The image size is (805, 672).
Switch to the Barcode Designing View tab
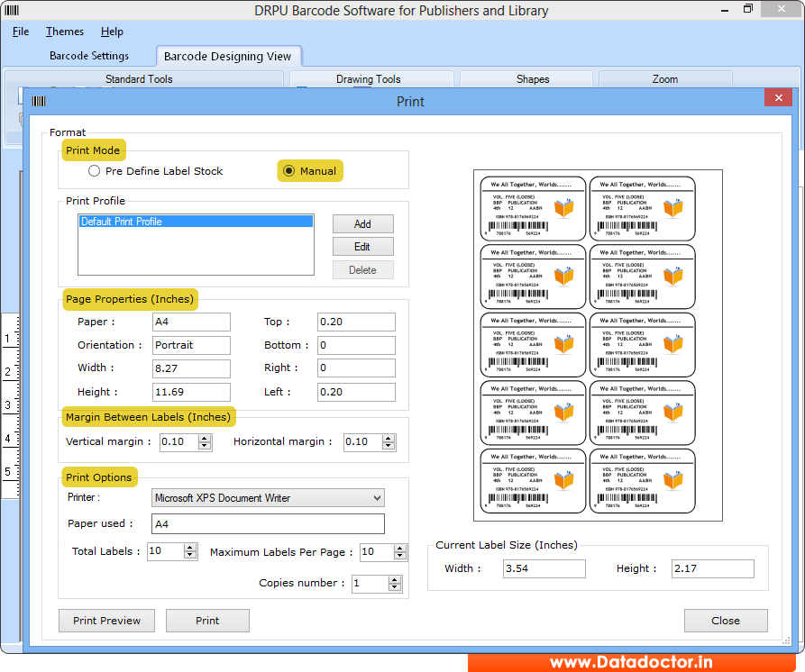(x=227, y=57)
